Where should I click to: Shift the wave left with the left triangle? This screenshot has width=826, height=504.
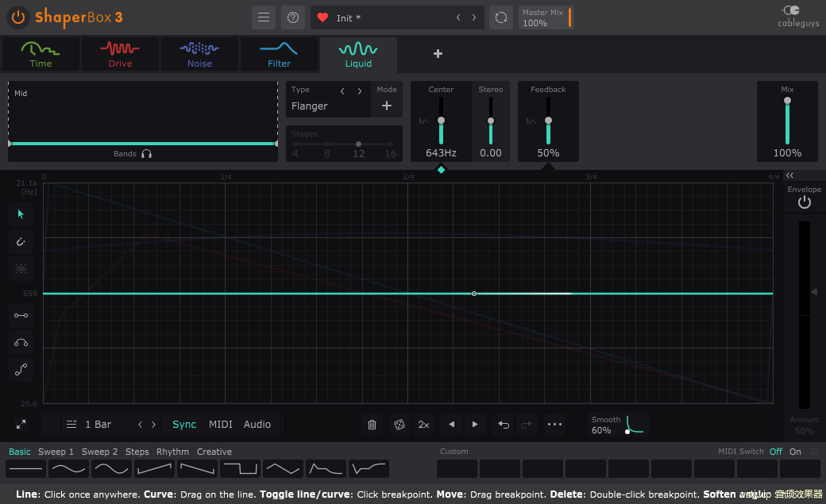pyautogui.click(x=451, y=425)
